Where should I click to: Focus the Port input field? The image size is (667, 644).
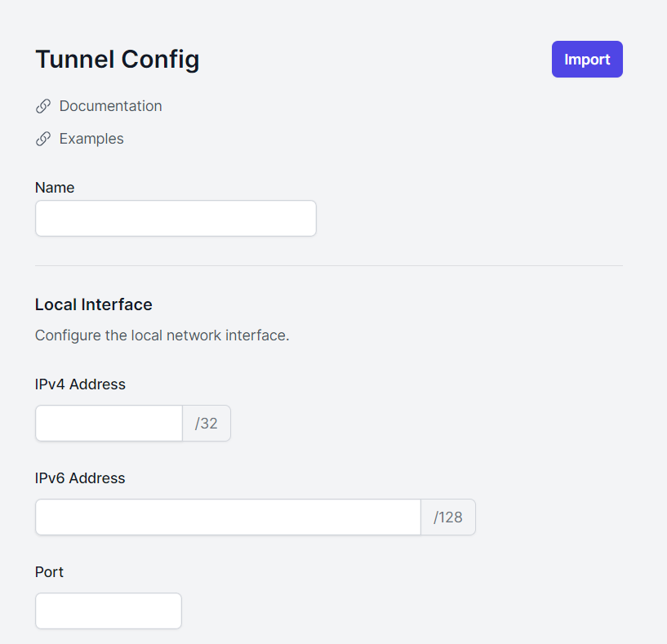[109, 611]
